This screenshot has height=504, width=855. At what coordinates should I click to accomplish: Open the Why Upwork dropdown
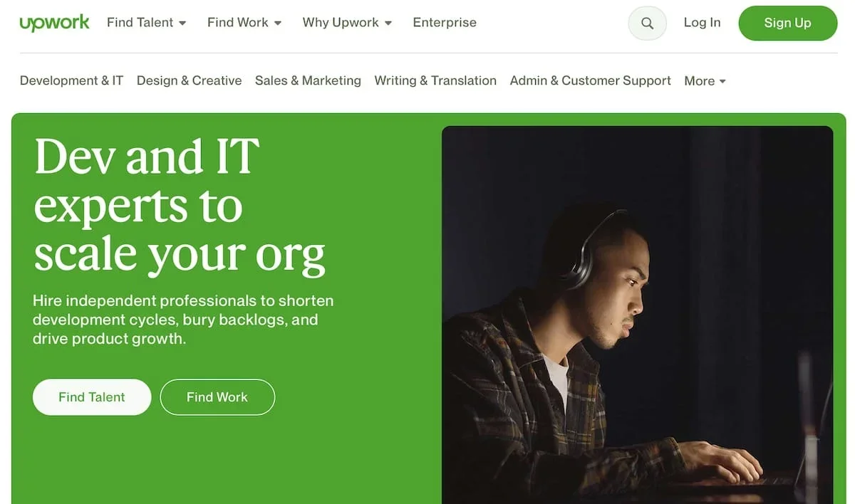click(347, 23)
